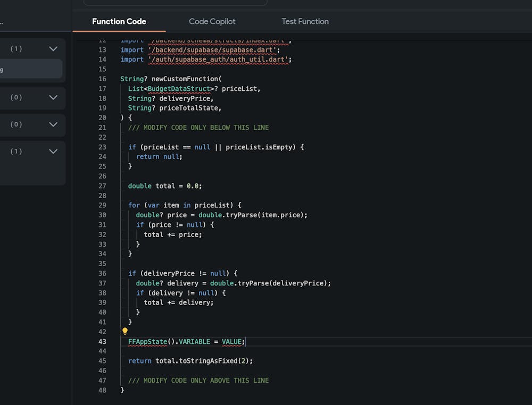Image resolution: width=532 pixels, height=405 pixels.
Task: Expand the bottom (1) section chevron
Action: point(53,151)
